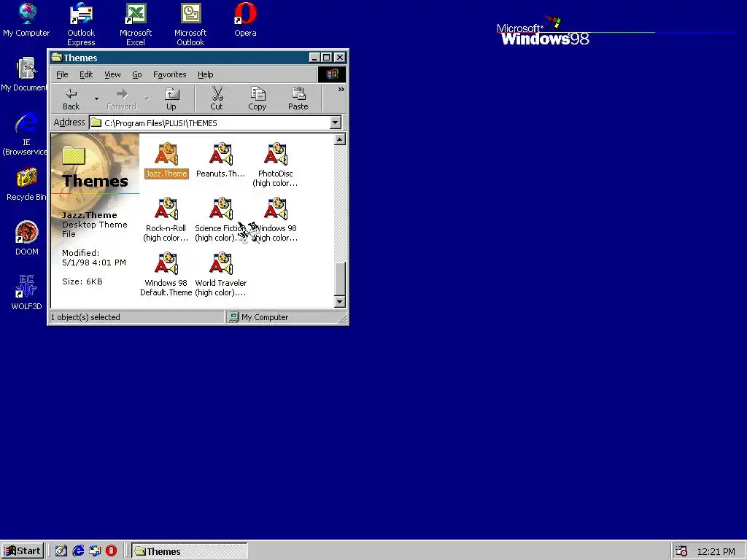Image resolution: width=747 pixels, height=560 pixels.
Task: Open the Recycle Bin icon
Action: 26,184
